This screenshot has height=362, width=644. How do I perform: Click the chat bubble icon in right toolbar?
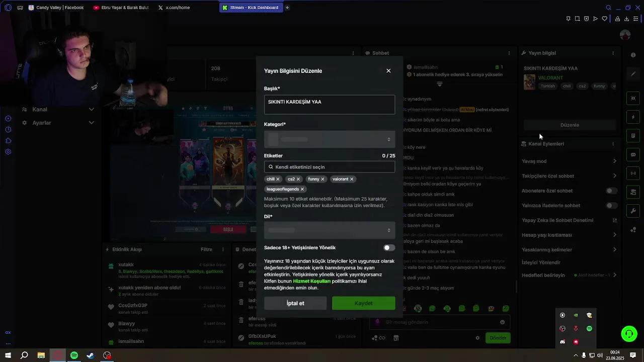[633, 155]
